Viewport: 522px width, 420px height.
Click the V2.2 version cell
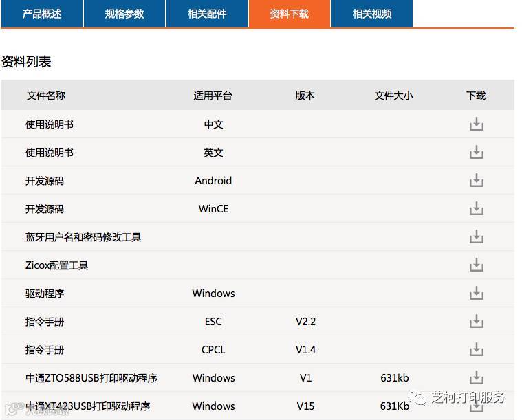coord(305,322)
